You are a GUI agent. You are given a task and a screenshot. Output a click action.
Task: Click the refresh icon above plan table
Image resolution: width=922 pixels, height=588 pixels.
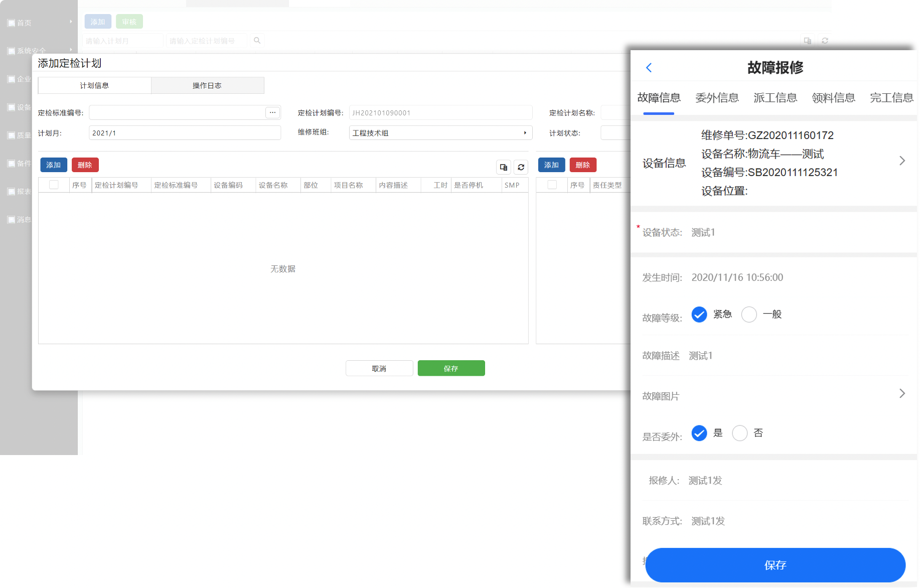pyautogui.click(x=521, y=167)
